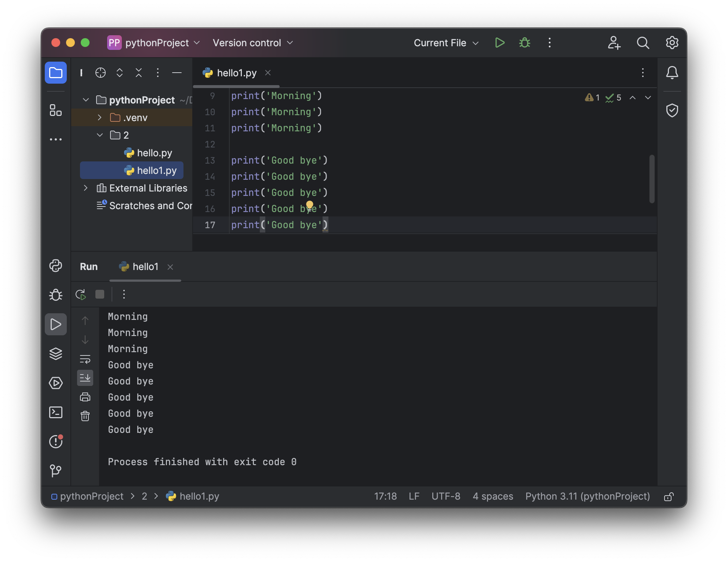This screenshot has height=562, width=728.
Task: Select the hello1.py editor tab
Action: [x=236, y=73]
